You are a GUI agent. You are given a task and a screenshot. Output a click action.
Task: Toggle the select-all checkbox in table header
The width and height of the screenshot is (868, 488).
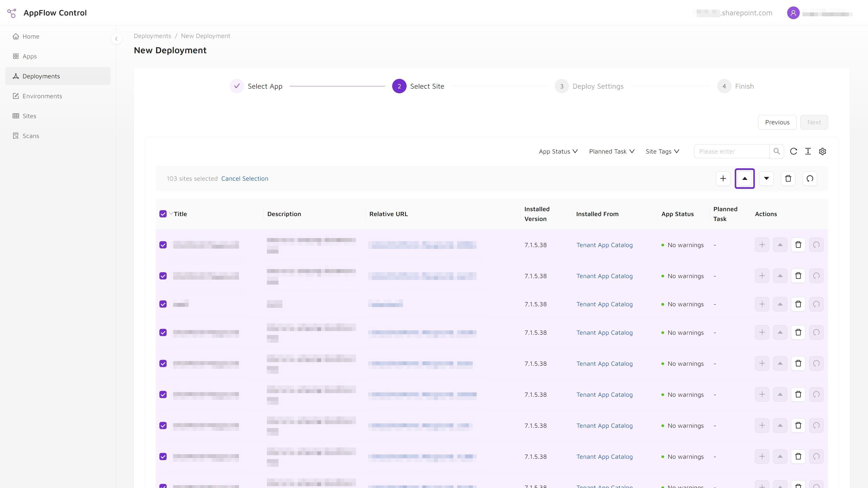tap(163, 214)
